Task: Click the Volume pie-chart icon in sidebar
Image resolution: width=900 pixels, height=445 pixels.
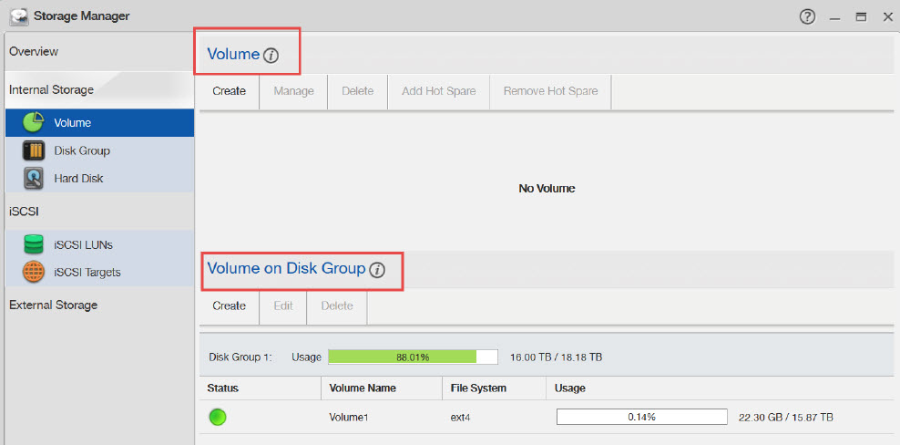Action: coord(33,123)
